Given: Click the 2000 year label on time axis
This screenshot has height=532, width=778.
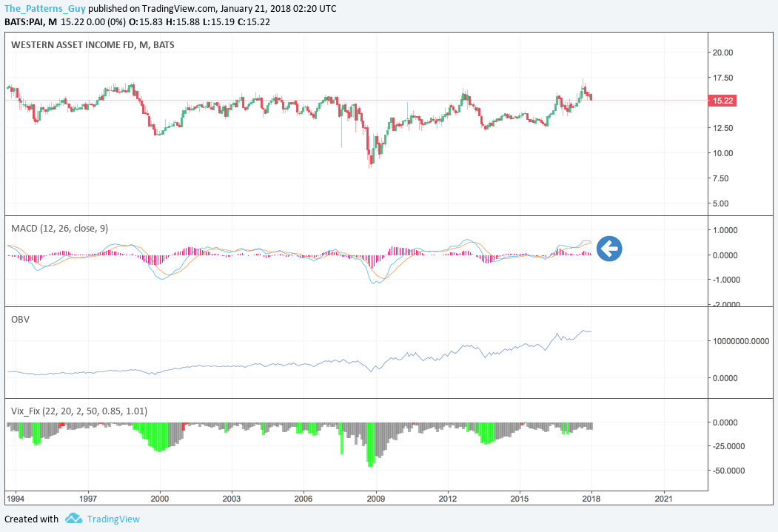Looking at the screenshot, I should pyautogui.click(x=160, y=499).
